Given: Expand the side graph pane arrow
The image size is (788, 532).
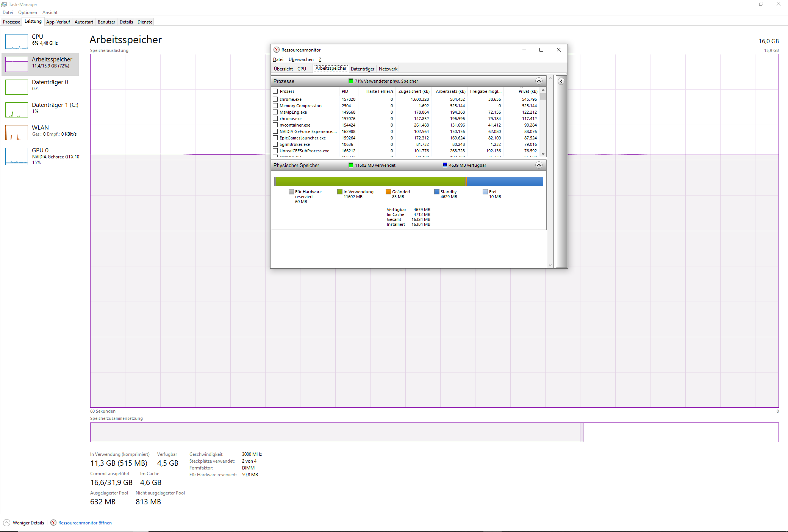Looking at the screenshot, I should pyautogui.click(x=561, y=81).
